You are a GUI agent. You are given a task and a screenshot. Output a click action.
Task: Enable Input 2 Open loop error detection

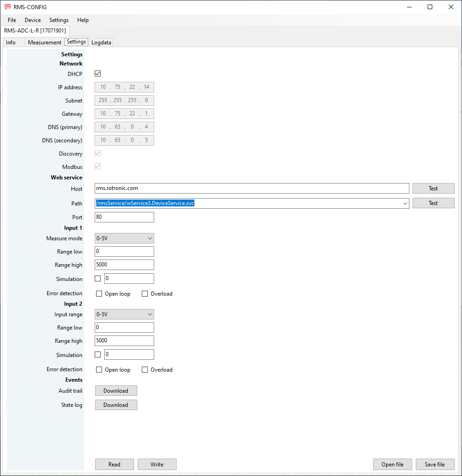99,369
